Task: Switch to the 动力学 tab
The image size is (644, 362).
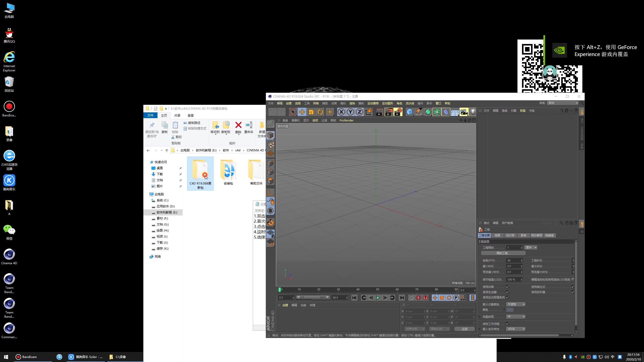Action: point(510,235)
